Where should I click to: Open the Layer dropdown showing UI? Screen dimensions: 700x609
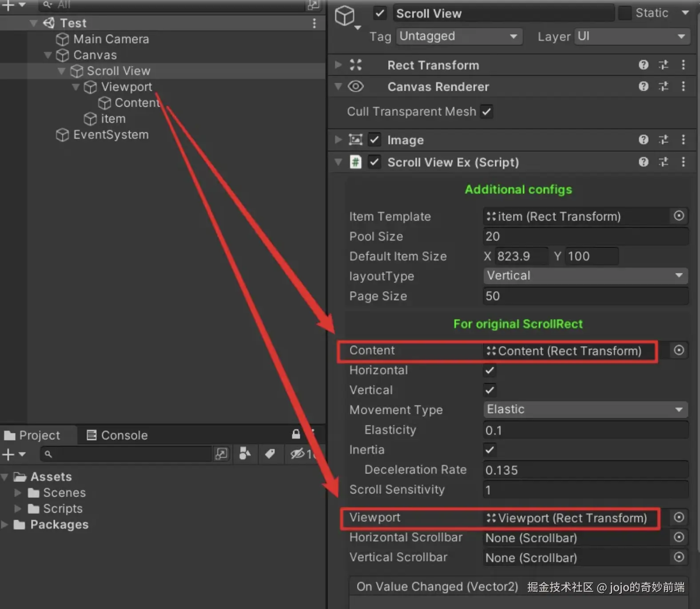(x=632, y=36)
